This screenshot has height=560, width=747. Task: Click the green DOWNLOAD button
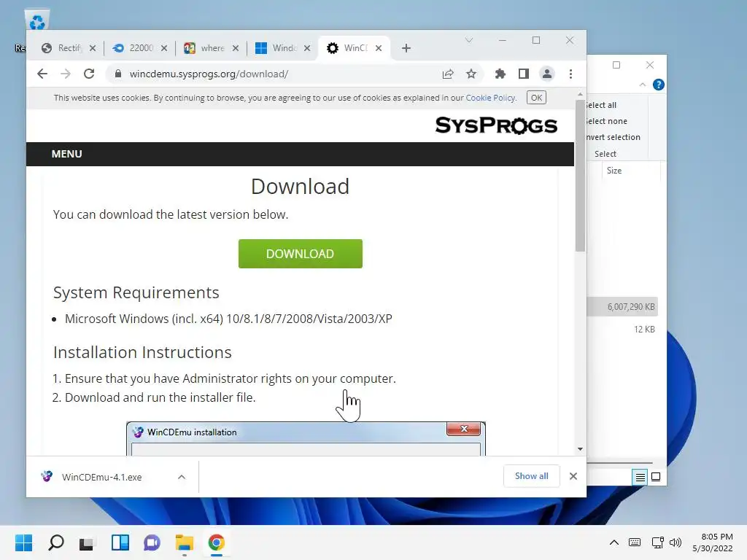[300, 254]
